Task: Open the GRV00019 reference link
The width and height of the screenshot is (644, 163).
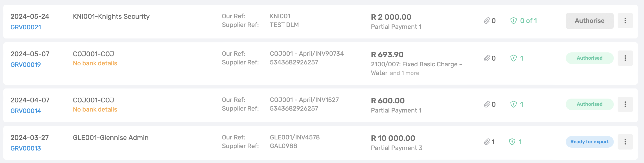Action: [x=25, y=65]
